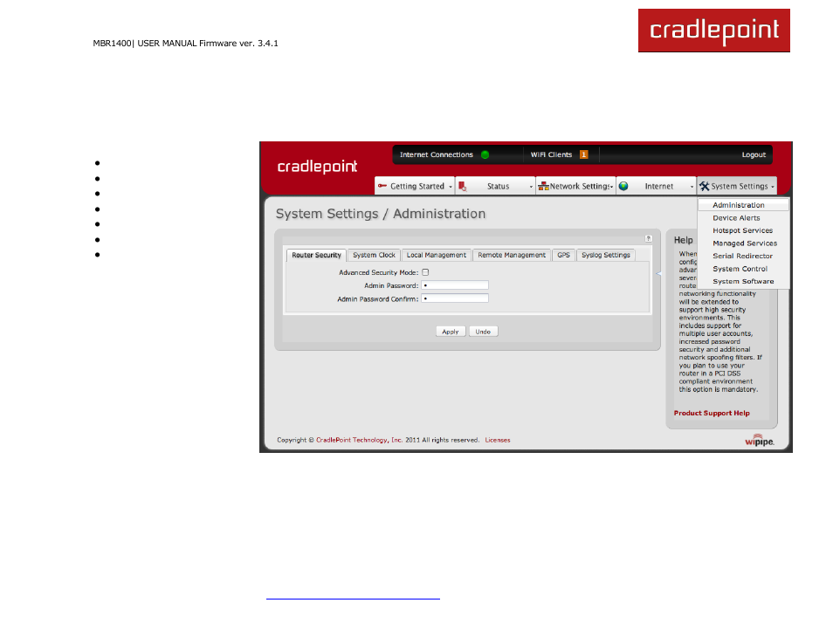Screen dimensions: 833x644
Task: Click the Status menu icon
Action: [x=462, y=187]
